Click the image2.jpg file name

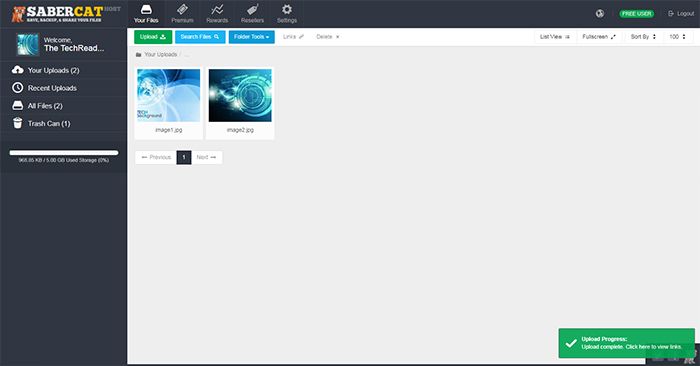(x=240, y=130)
